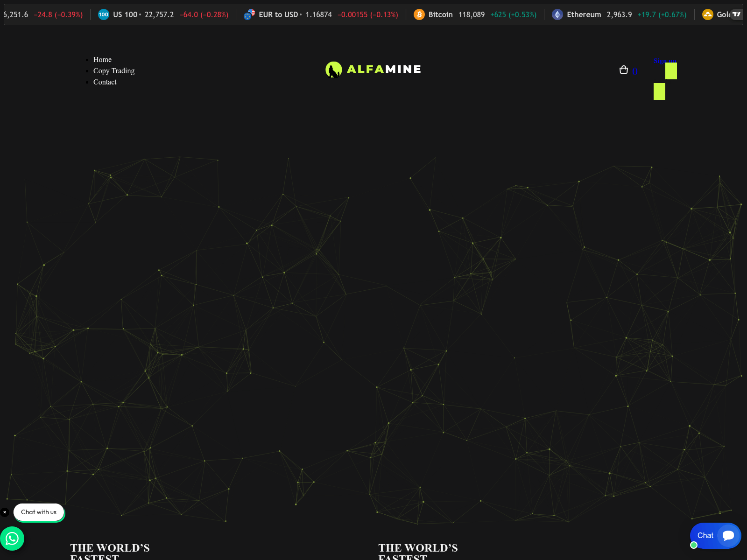
Task: Dismiss the Chat with us popup
Action: pyautogui.click(x=5, y=512)
